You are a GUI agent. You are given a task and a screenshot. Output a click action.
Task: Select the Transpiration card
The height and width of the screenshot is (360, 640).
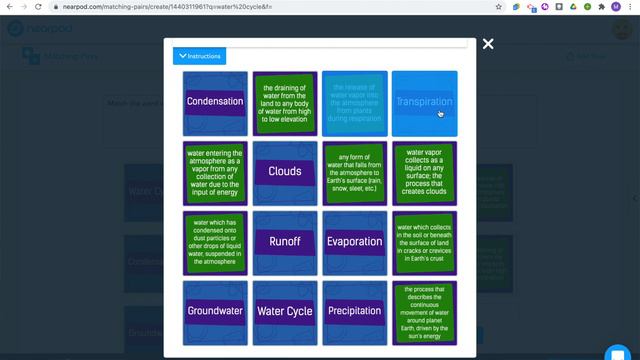coord(424,103)
